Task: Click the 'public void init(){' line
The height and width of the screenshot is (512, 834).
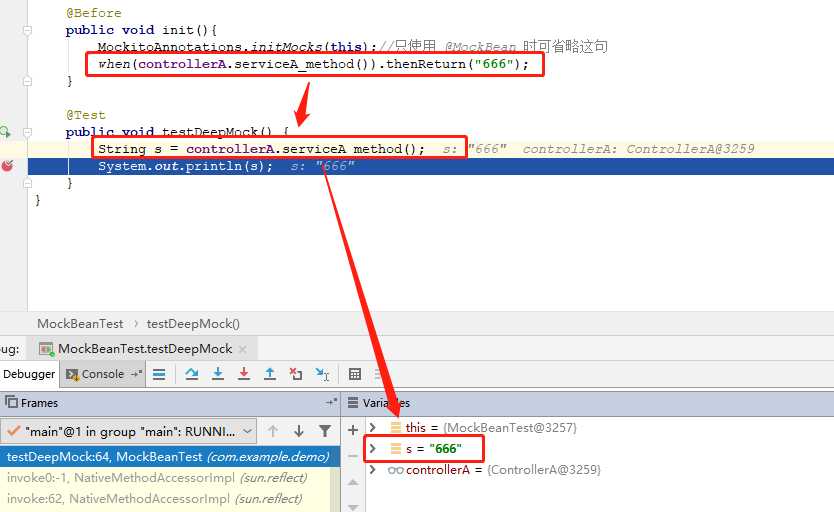Action: 141,30
